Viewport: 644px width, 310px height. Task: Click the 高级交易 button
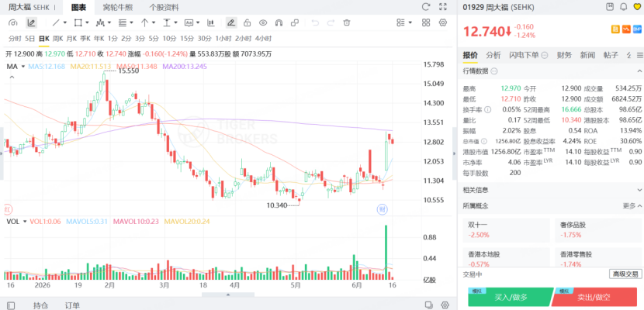tap(625, 274)
